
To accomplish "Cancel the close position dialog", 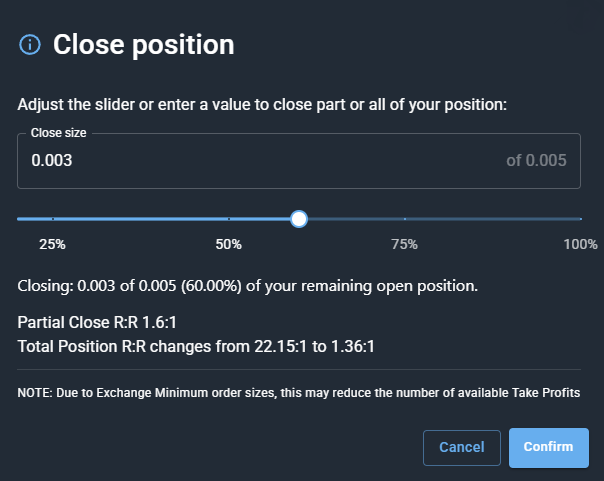I will [x=462, y=448].
